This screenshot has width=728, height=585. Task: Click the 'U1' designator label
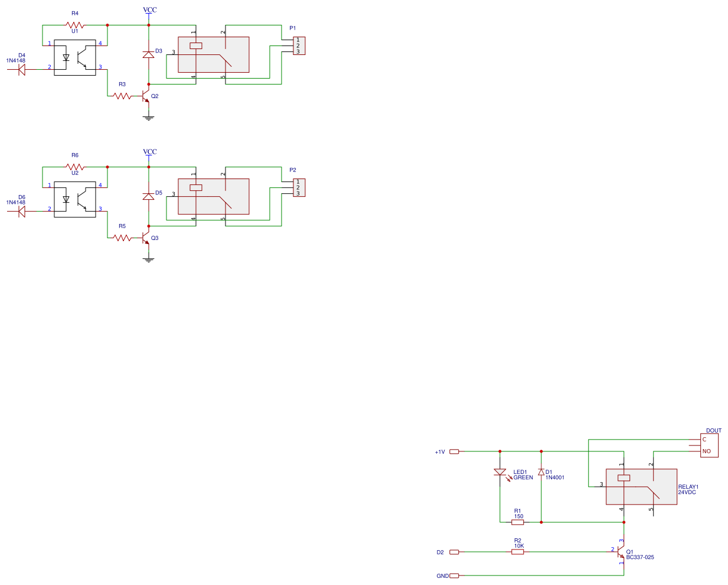click(75, 31)
